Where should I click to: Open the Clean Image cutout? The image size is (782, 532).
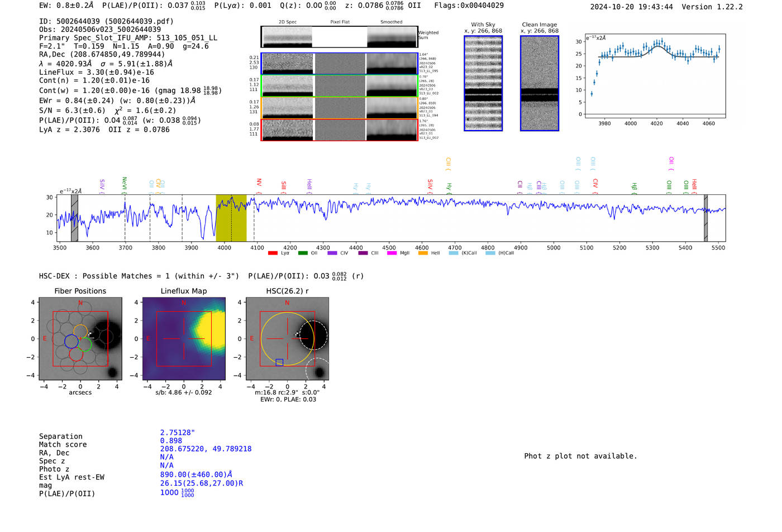tap(540, 83)
